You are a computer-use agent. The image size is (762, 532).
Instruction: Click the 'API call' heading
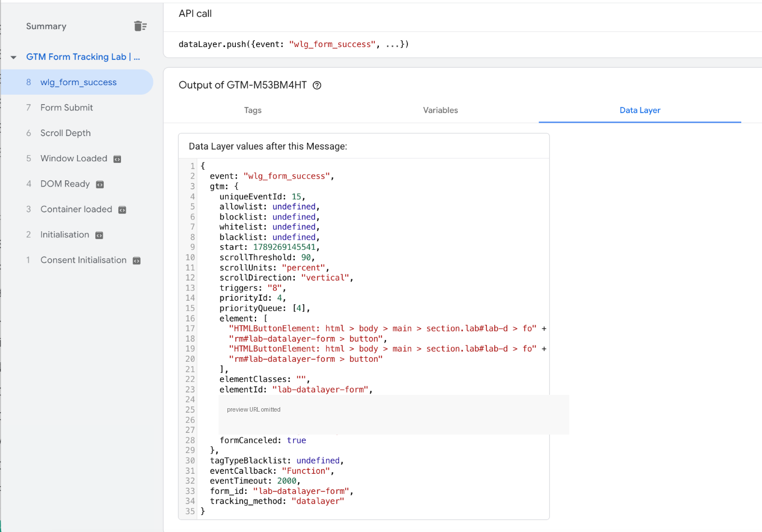point(195,13)
